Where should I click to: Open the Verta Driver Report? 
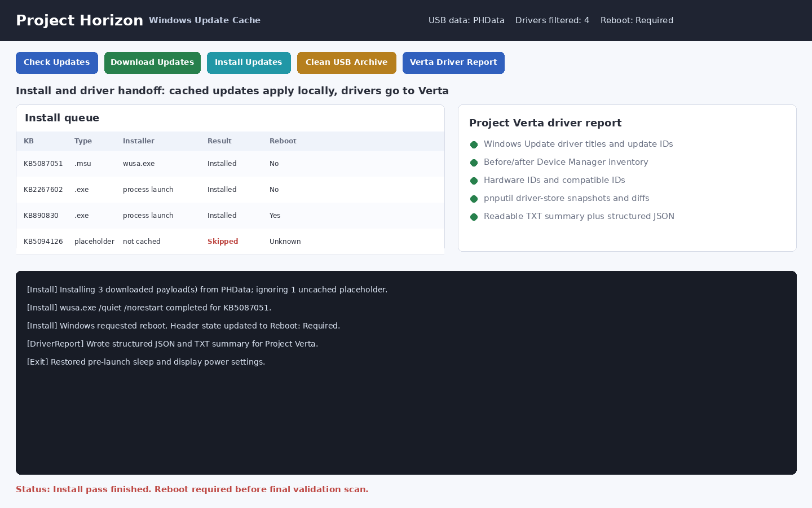(453, 63)
